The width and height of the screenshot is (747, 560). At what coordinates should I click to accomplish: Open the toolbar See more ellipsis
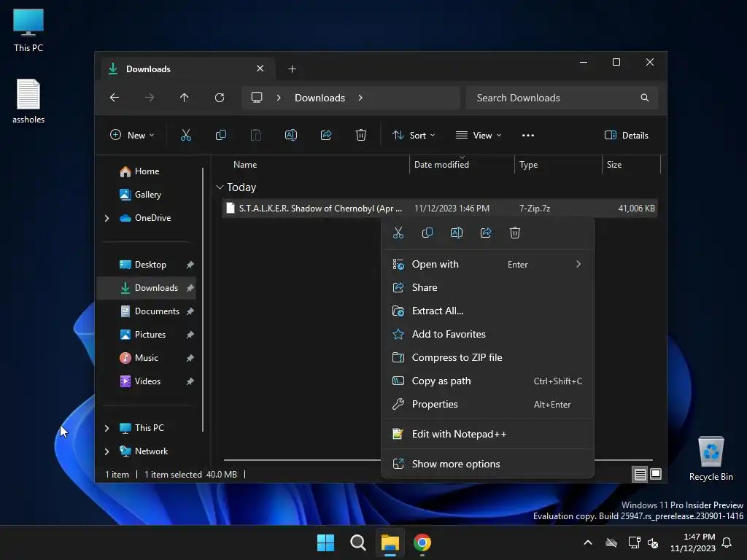coord(528,135)
